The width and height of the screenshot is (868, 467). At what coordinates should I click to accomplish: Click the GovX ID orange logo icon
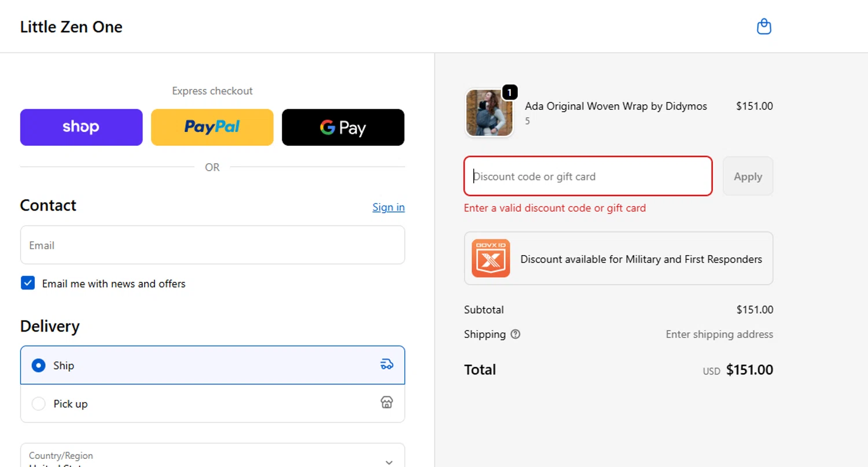pos(491,258)
